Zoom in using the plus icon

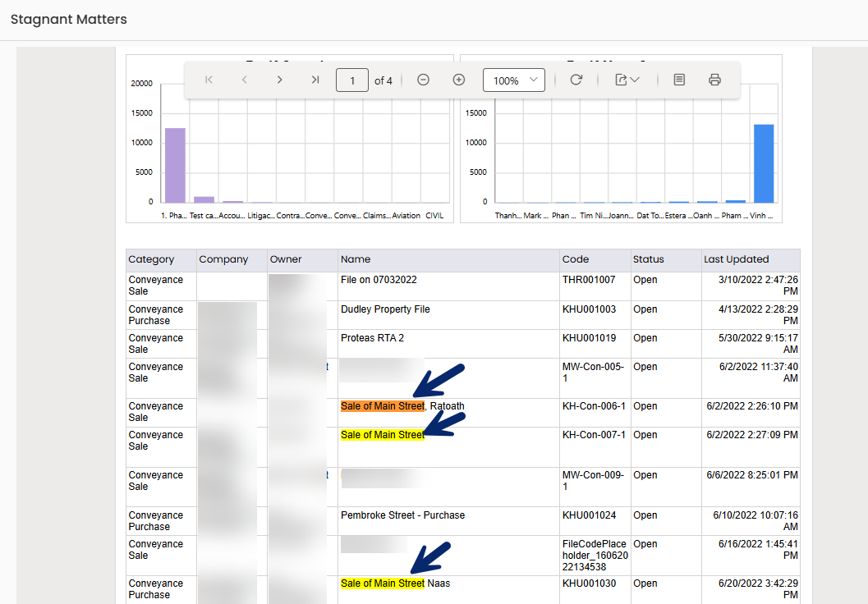(459, 80)
